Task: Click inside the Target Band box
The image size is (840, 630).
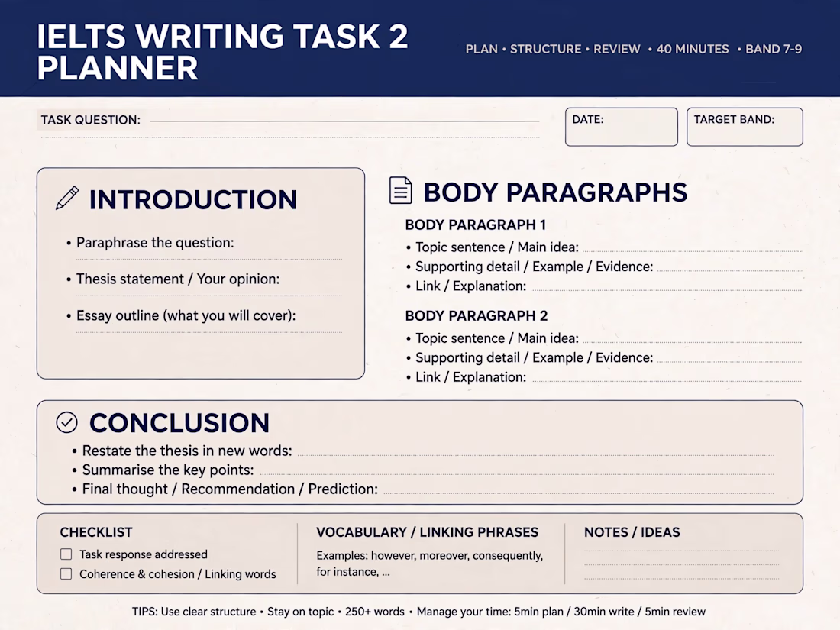Action: click(x=745, y=127)
